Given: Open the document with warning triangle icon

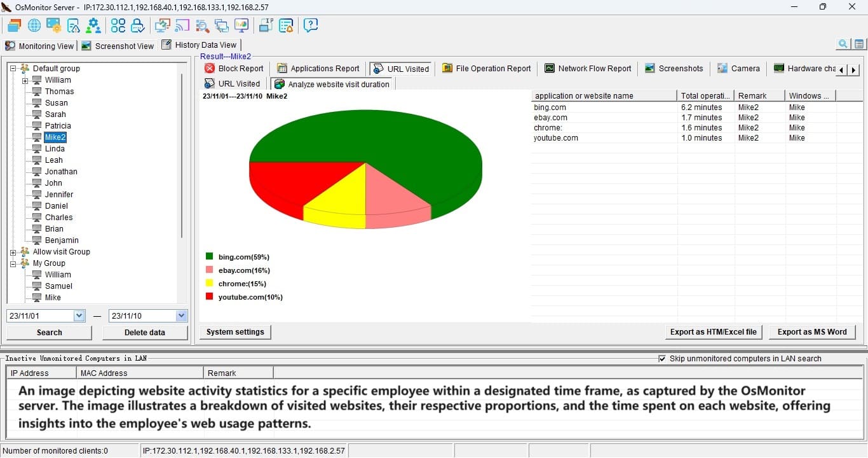Looking at the screenshot, I should click(74, 25).
